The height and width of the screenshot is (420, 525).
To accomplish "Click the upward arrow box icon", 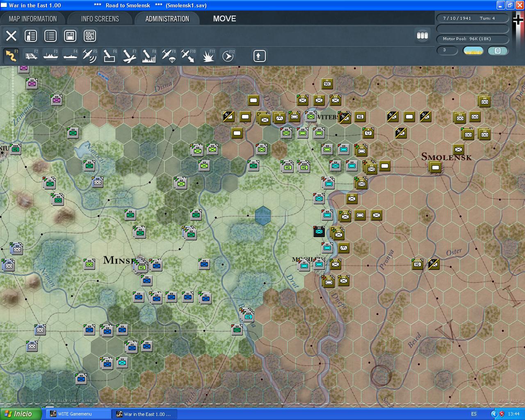I will point(259,56).
